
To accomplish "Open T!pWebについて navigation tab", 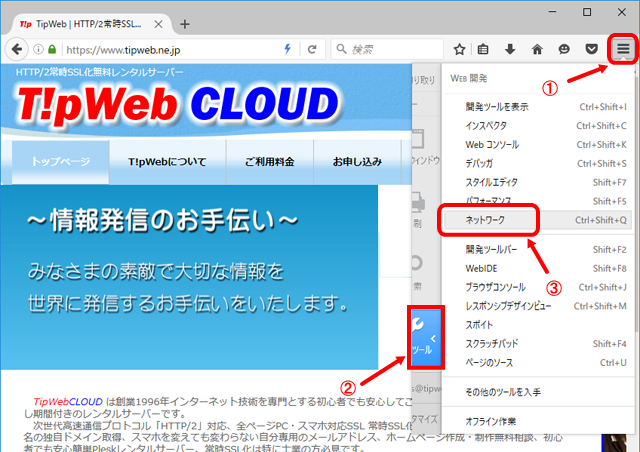I will click(167, 162).
